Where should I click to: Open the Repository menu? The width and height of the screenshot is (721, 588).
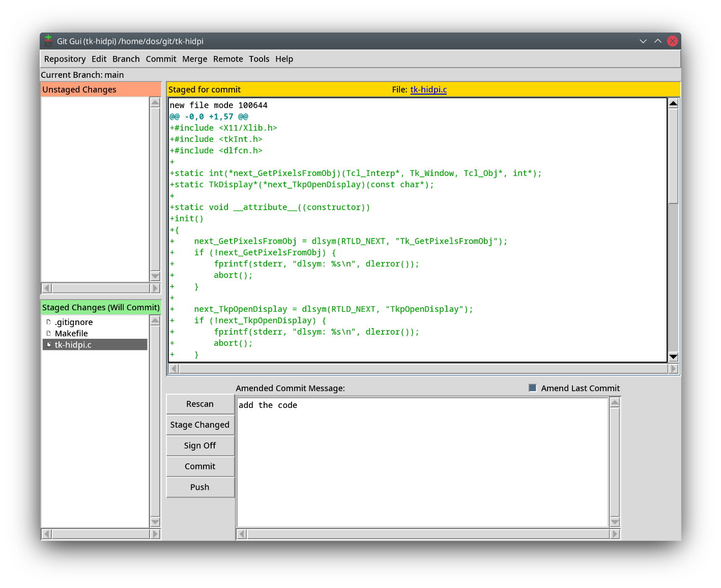(x=65, y=59)
